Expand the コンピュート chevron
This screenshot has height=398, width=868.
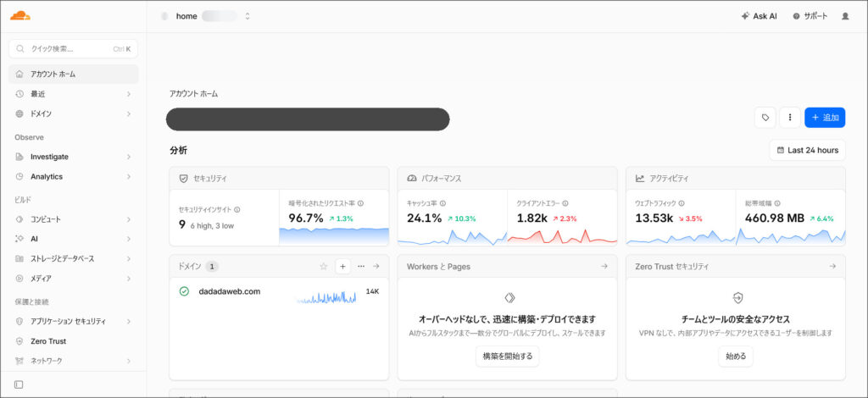tap(129, 219)
